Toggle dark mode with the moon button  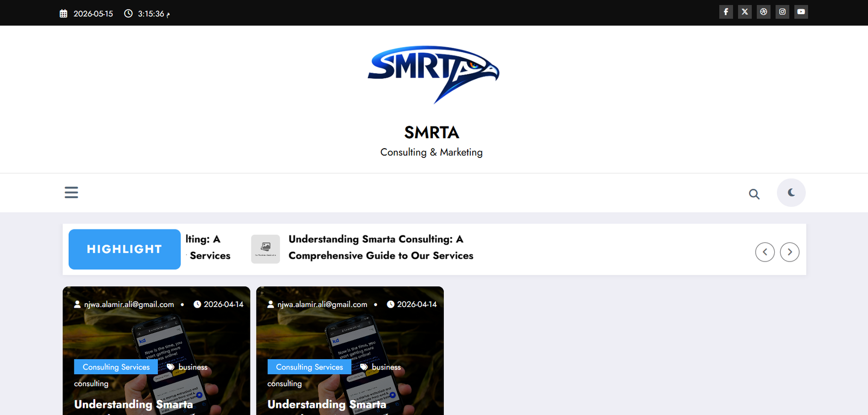coord(791,193)
